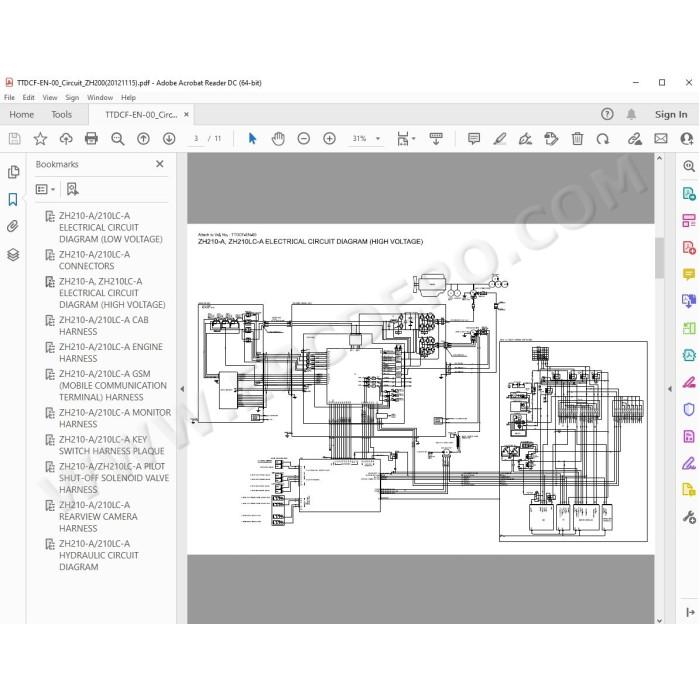Switch to the Home tab
Image resolution: width=700 pixels, height=700 pixels.
(21, 115)
